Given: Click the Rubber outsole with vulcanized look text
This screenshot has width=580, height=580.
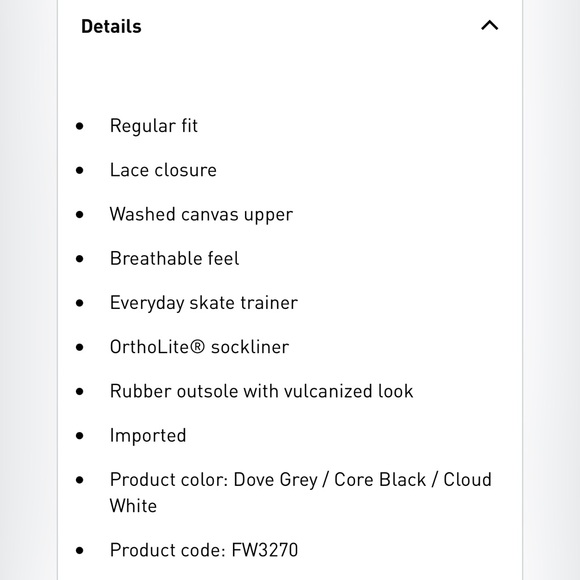Looking at the screenshot, I should coord(262,391).
